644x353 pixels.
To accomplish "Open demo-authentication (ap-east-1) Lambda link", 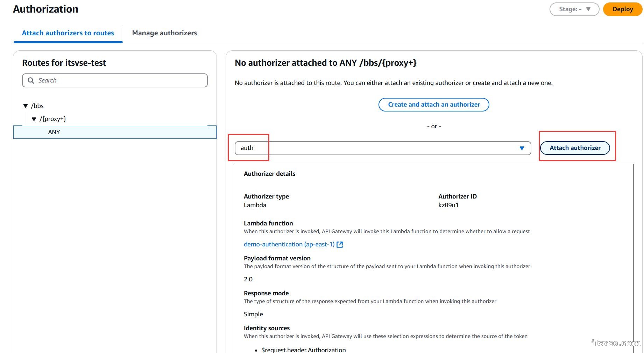I will coord(289,244).
